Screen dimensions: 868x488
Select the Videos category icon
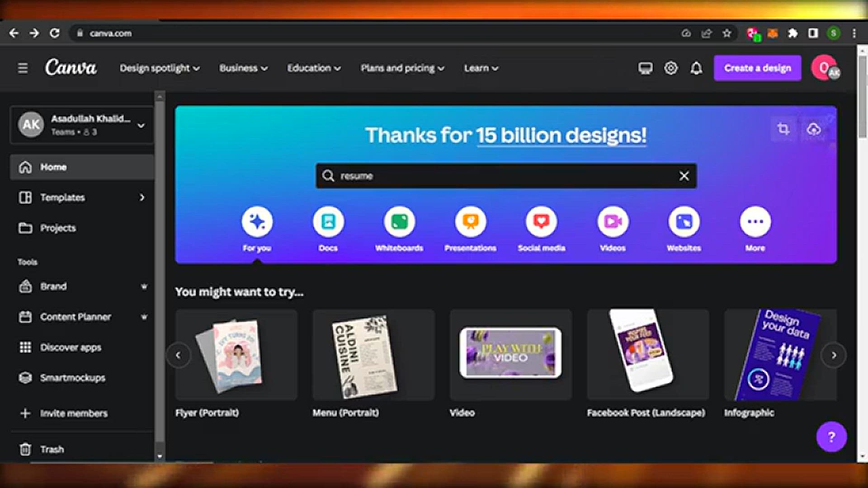click(x=613, y=221)
